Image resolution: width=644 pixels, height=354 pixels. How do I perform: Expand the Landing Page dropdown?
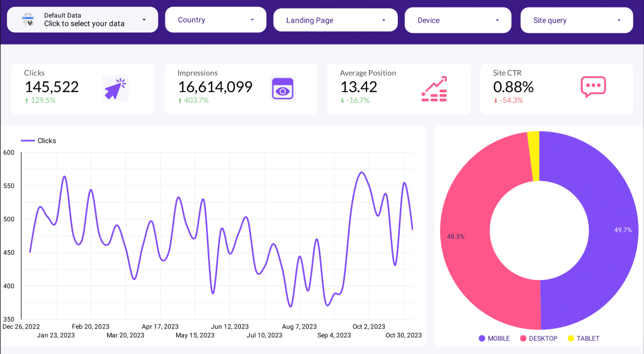335,20
